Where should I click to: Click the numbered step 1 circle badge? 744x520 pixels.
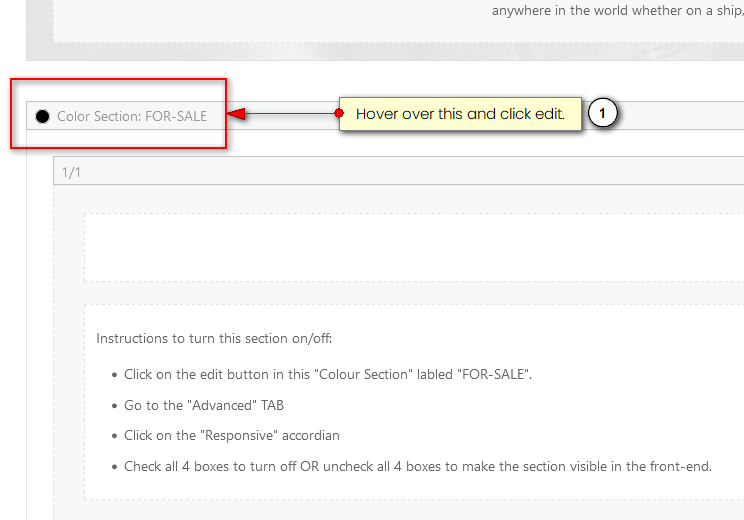point(601,114)
